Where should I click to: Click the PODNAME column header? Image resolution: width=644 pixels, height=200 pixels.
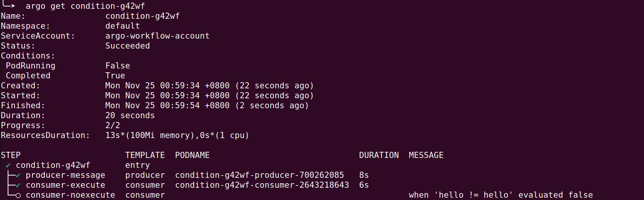pos(192,155)
